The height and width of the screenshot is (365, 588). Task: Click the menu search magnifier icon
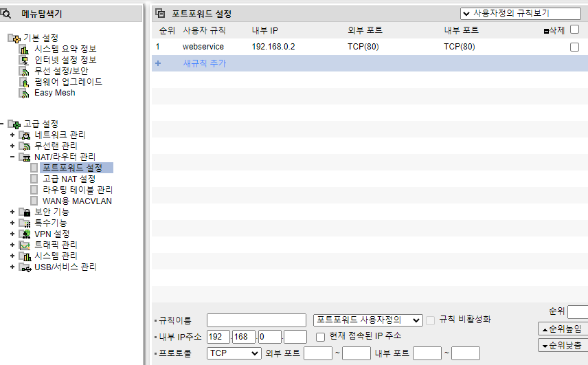[x=5, y=14]
